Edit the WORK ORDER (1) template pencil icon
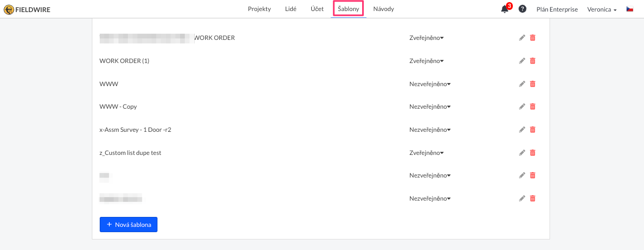The width and height of the screenshot is (644, 250). coord(522,61)
